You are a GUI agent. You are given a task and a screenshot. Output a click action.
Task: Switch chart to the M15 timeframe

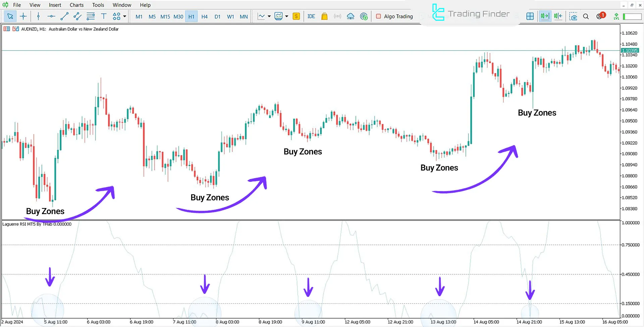(x=165, y=16)
